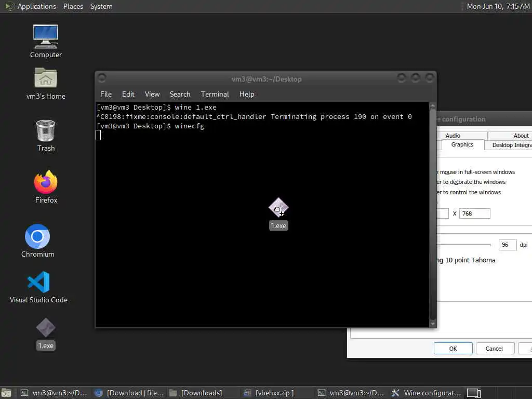Open the System menu
532x399 pixels.
[101, 6]
